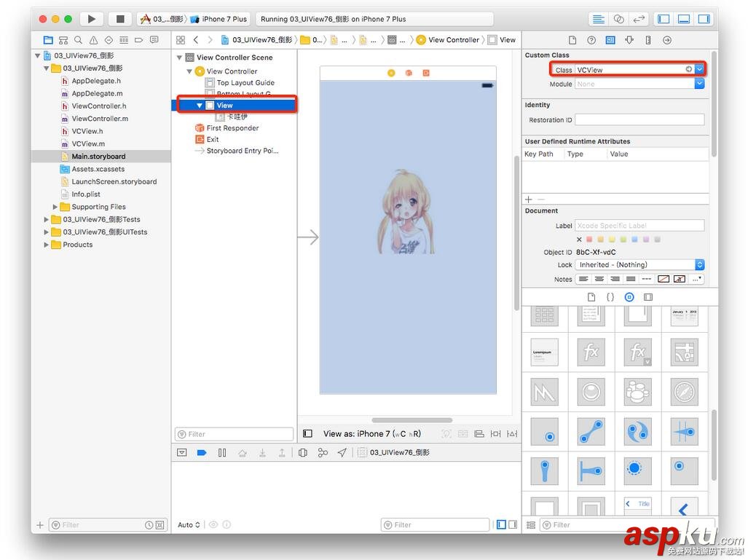
Task: Select the iPhone 7 Plus run destination
Action: (219, 19)
